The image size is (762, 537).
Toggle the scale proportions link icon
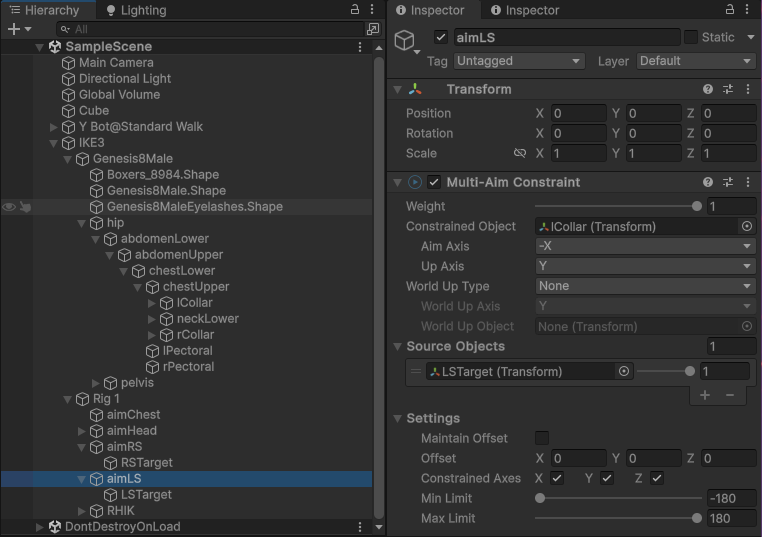click(x=519, y=153)
